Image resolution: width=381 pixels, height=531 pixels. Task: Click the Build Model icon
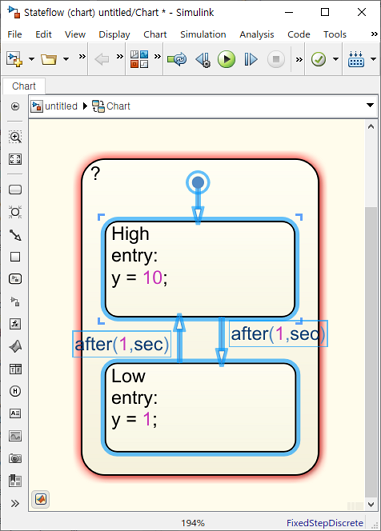tap(356, 59)
